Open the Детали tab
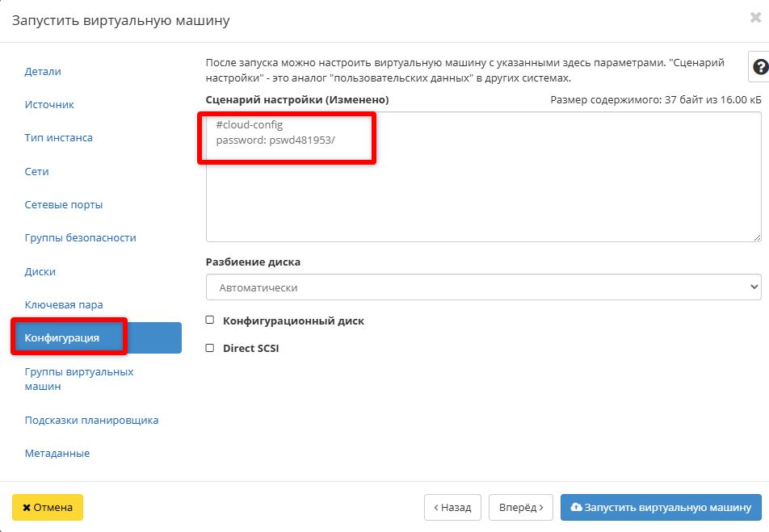769x532 pixels. [43, 71]
